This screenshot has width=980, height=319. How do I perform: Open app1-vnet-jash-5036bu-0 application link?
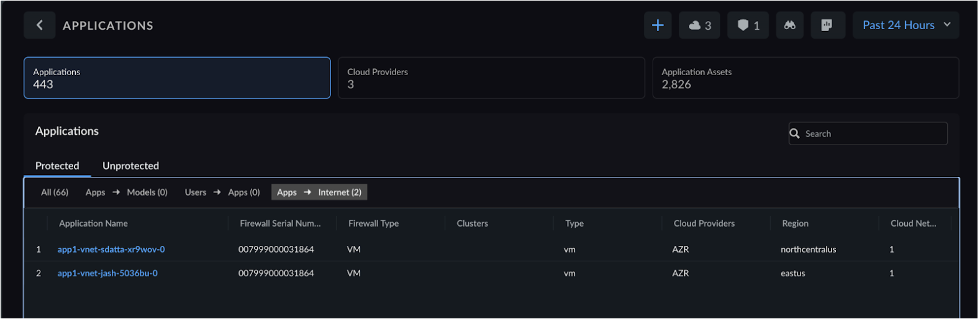click(107, 273)
